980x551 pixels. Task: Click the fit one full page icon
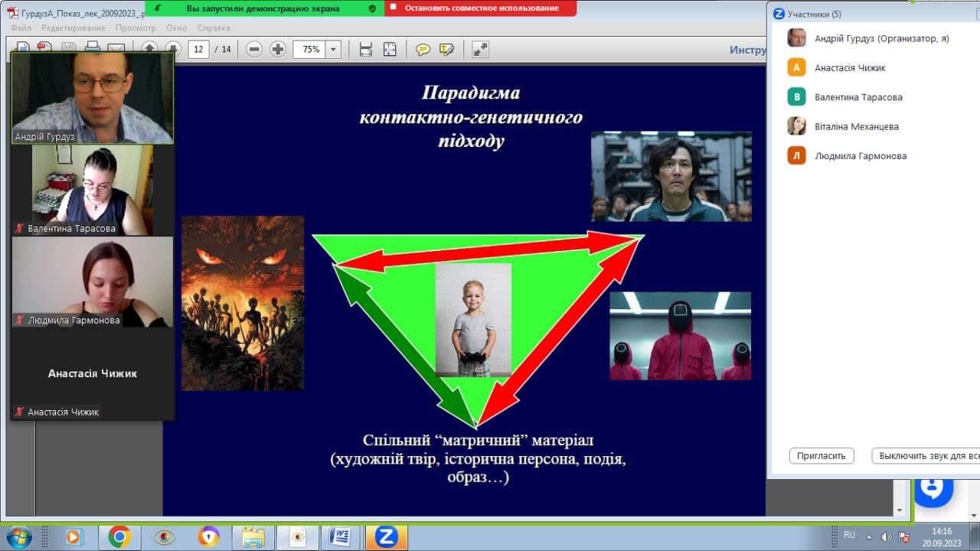click(390, 50)
